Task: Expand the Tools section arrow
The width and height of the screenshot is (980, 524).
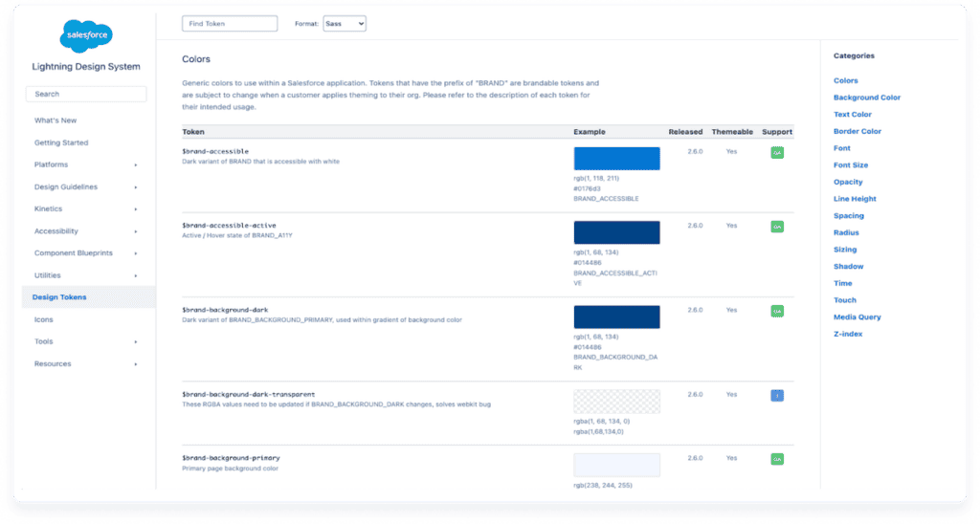Action: click(135, 341)
